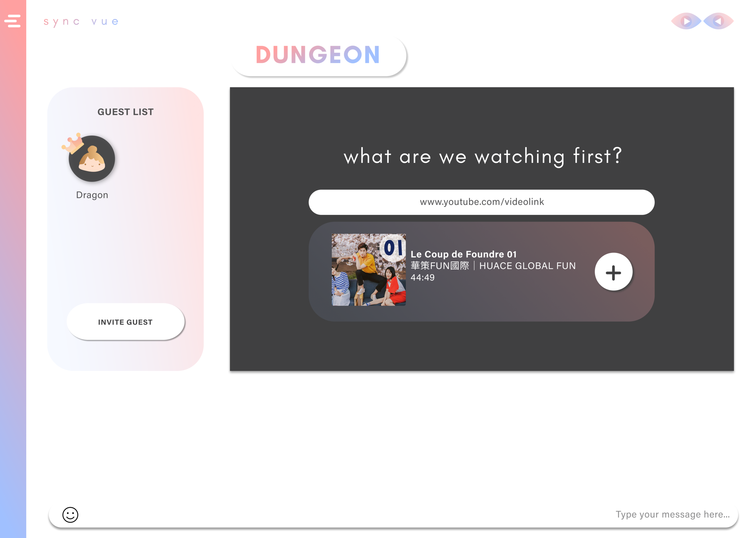Click Dragon's avatar in the guest list
756x538 pixels.
pyautogui.click(x=92, y=159)
